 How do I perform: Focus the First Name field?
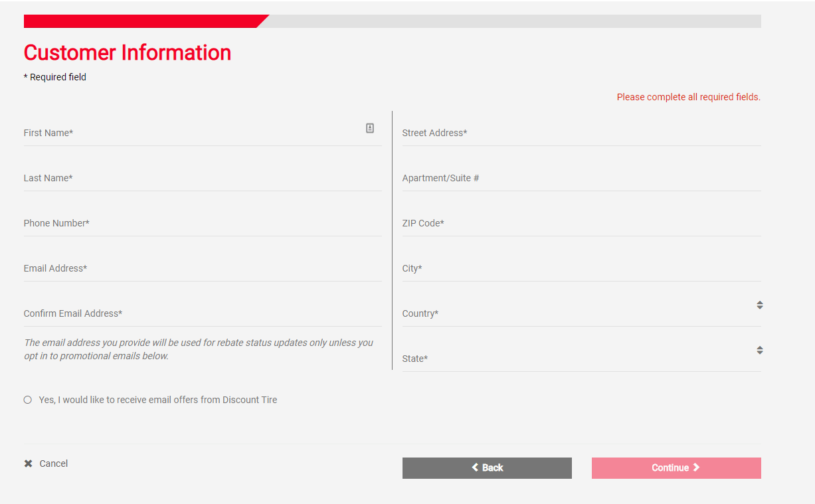pos(203,133)
